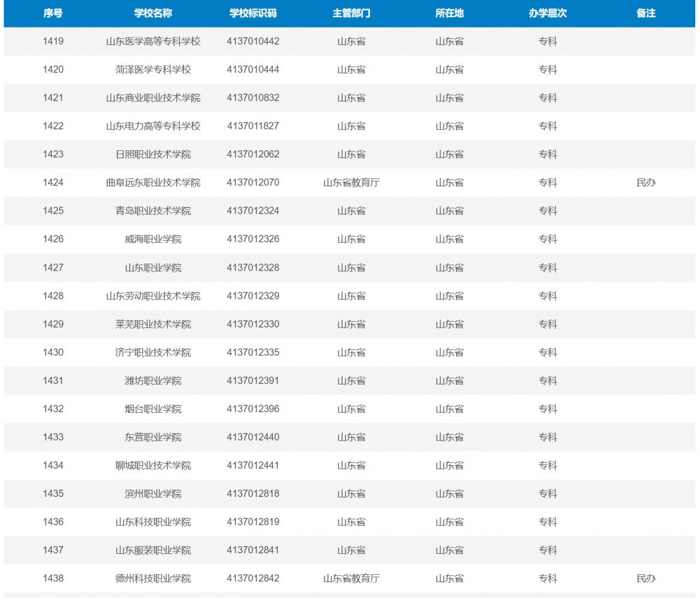Click serial number 1419

click(x=53, y=41)
